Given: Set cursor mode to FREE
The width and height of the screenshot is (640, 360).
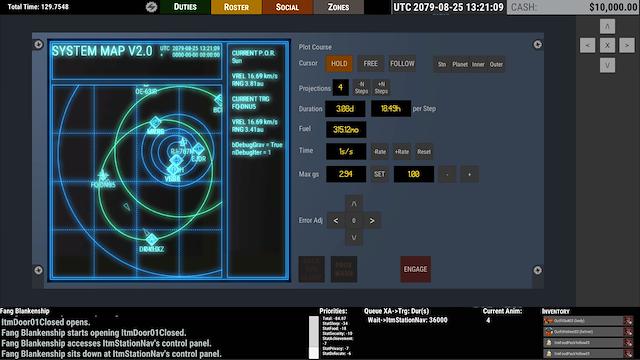Looking at the screenshot, I should pyautogui.click(x=370, y=64).
